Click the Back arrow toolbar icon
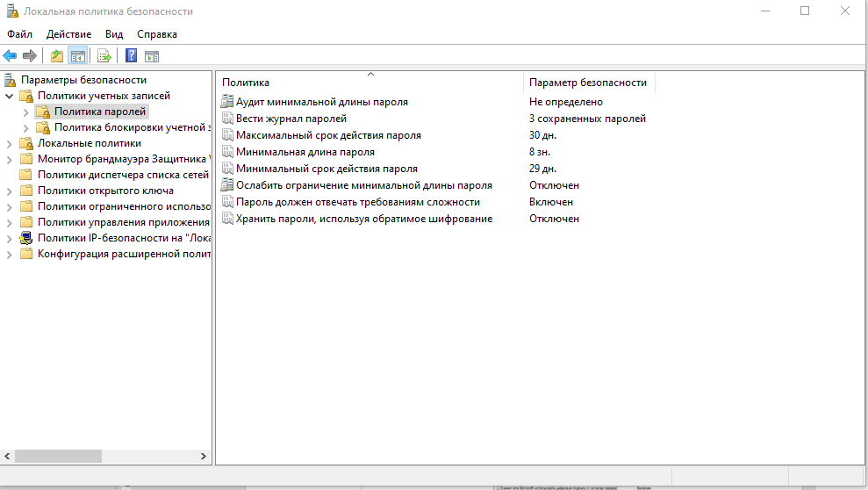This screenshot has width=868, height=490. 11,56
